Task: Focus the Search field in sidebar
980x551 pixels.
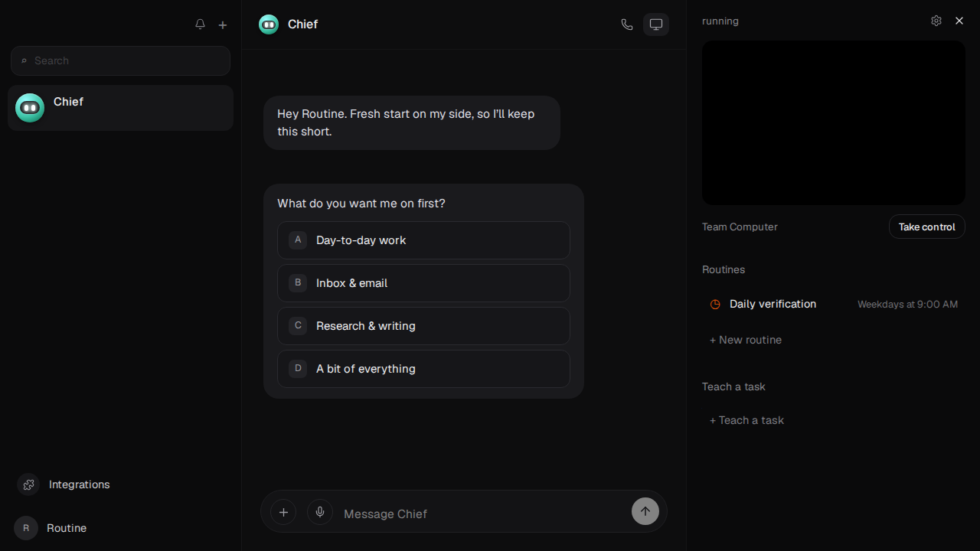Action: 120,60
